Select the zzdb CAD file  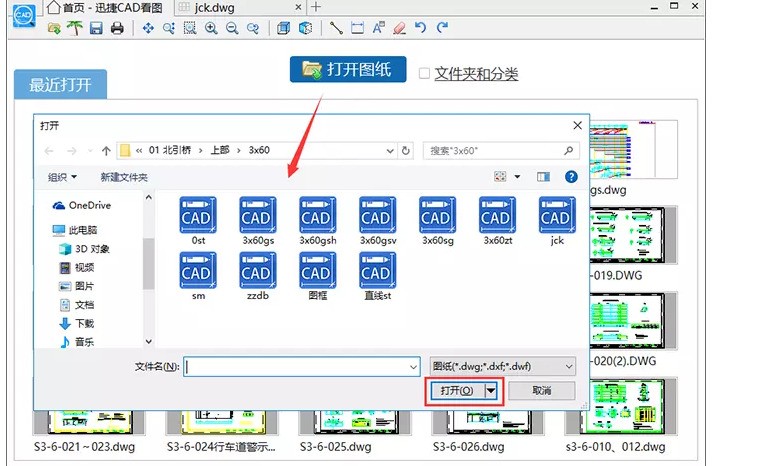click(258, 276)
